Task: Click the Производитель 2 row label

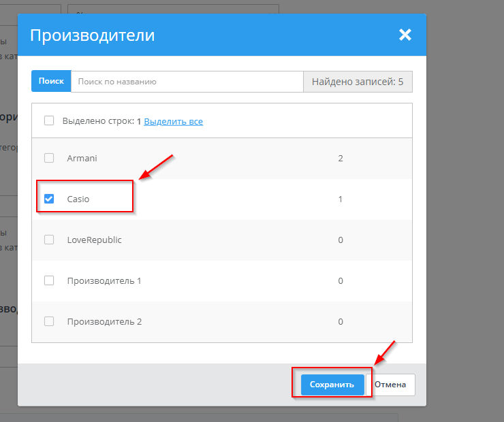Action: click(104, 321)
